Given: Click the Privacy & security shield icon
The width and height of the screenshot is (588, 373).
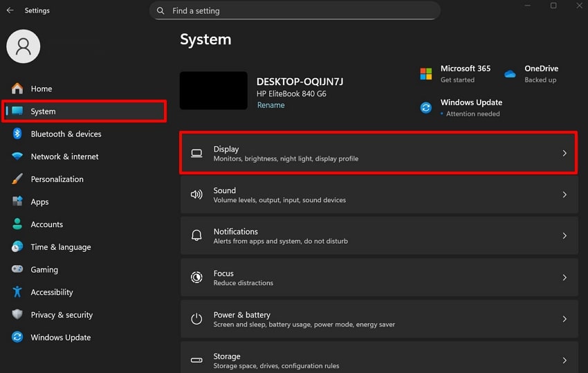Looking at the screenshot, I should 17,314.
